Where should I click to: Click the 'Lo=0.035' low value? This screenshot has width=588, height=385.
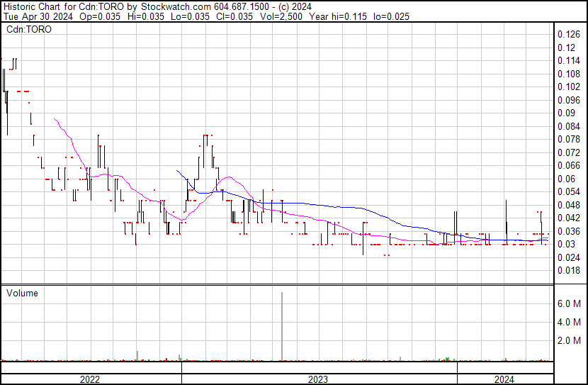pos(190,16)
